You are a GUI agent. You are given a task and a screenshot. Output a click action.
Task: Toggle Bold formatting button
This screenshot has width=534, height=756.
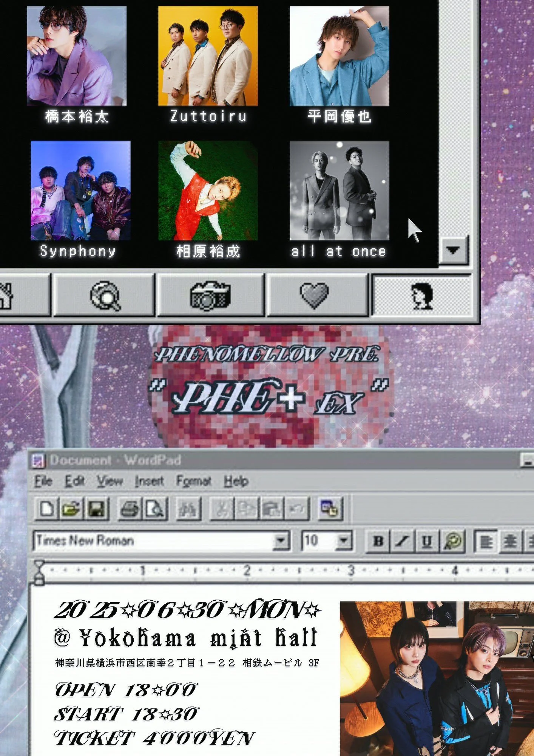tap(378, 541)
